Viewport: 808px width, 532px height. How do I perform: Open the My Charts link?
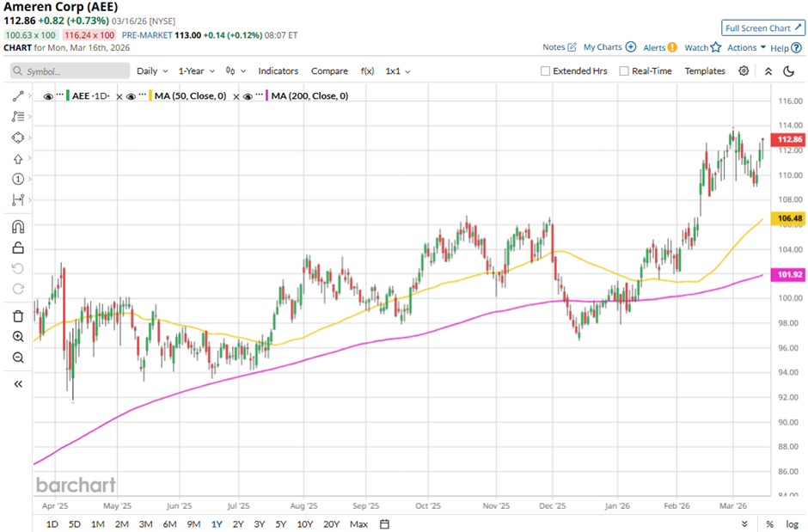click(x=609, y=47)
